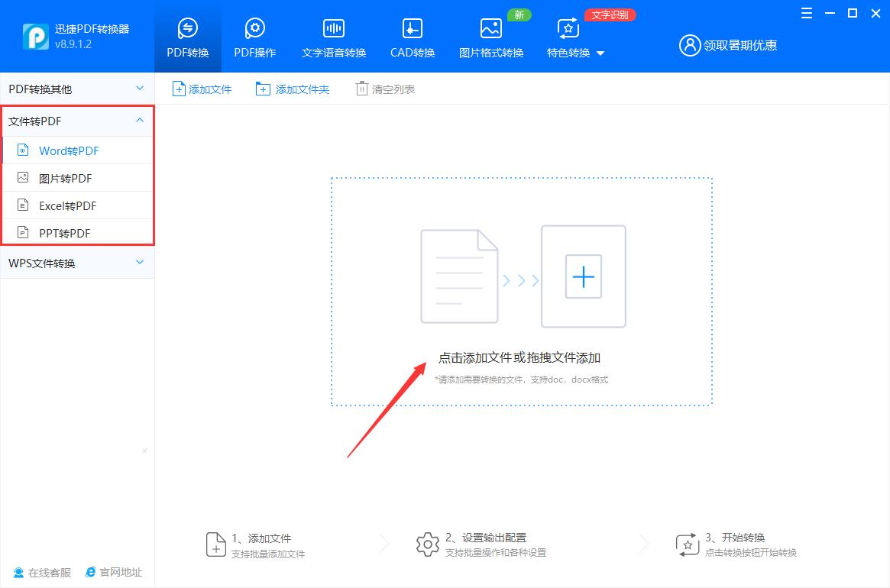Open the 特色转换 dropdown arrow
Screen dimensions: 890x588
601,53
